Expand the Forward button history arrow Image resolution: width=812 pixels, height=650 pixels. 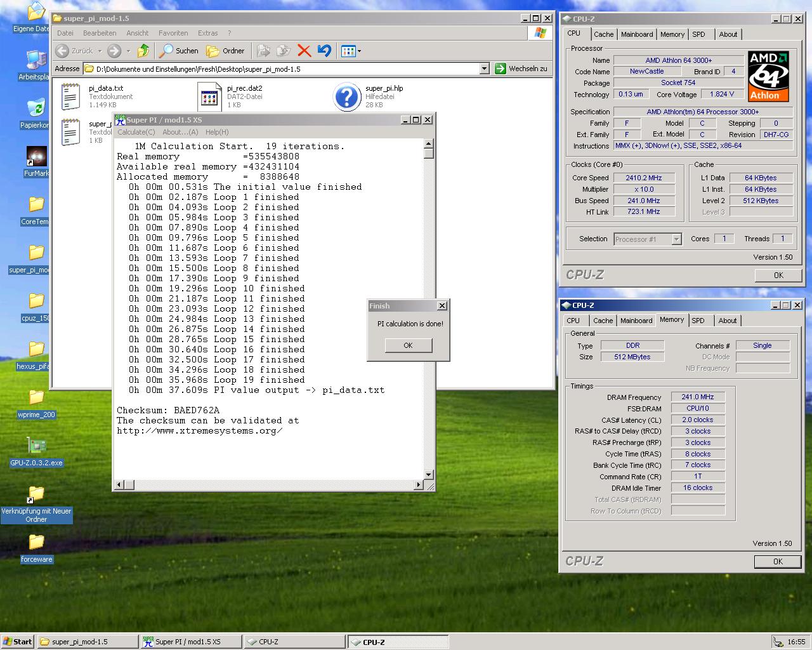pos(128,51)
